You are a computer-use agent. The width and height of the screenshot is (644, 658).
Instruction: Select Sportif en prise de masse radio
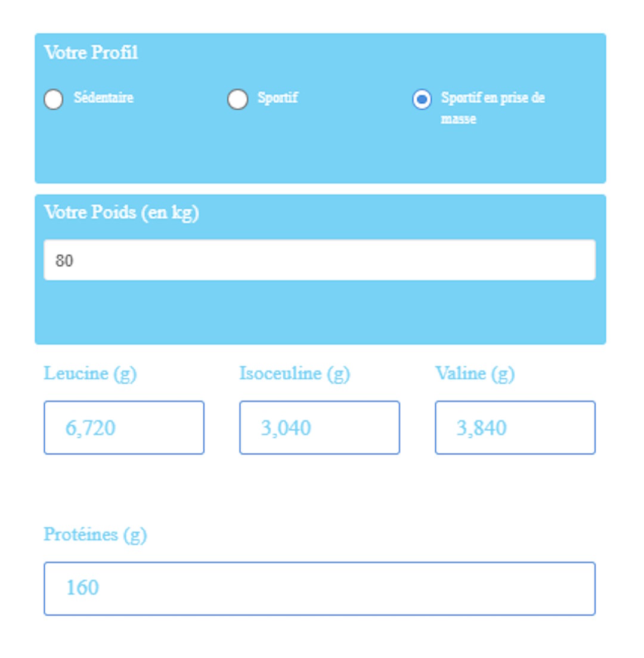point(422,100)
